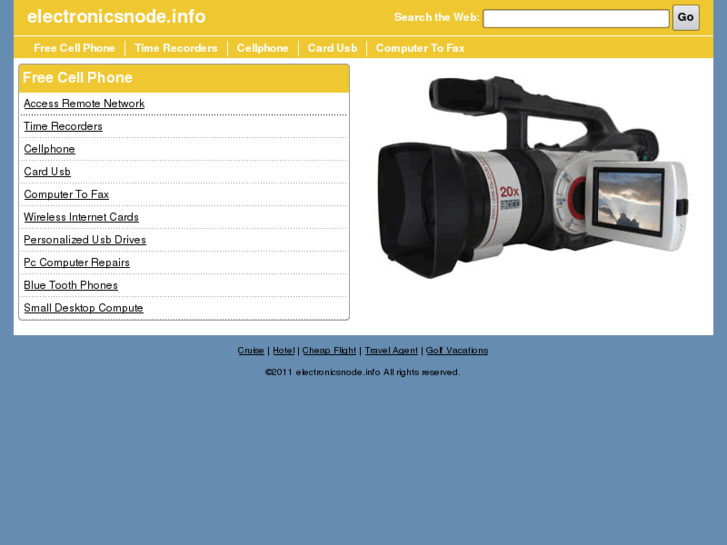Image resolution: width=727 pixels, height=545 pixels.
Task: Click the Search the Web text field
Action: [575, 19]
